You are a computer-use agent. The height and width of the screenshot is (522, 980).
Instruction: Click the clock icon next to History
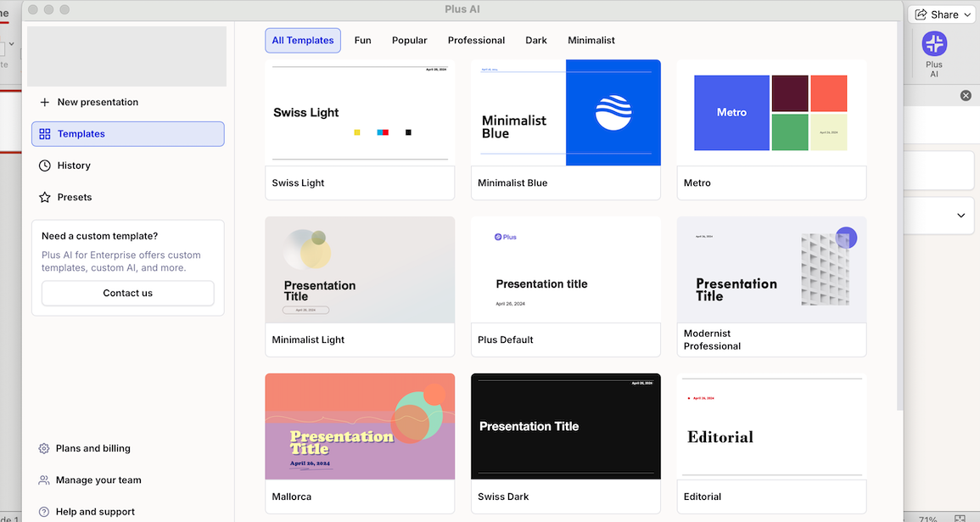click(44, 166)
